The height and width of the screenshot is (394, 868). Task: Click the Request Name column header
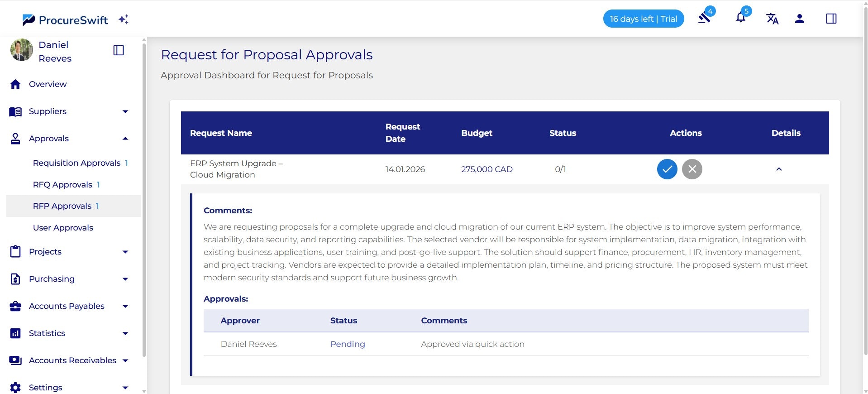point(221,133)
